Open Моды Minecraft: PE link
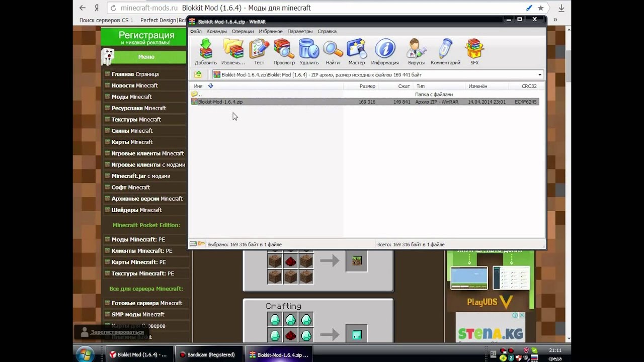The height and width of the screenshot is (362, 644). click(x=138, y=239)
